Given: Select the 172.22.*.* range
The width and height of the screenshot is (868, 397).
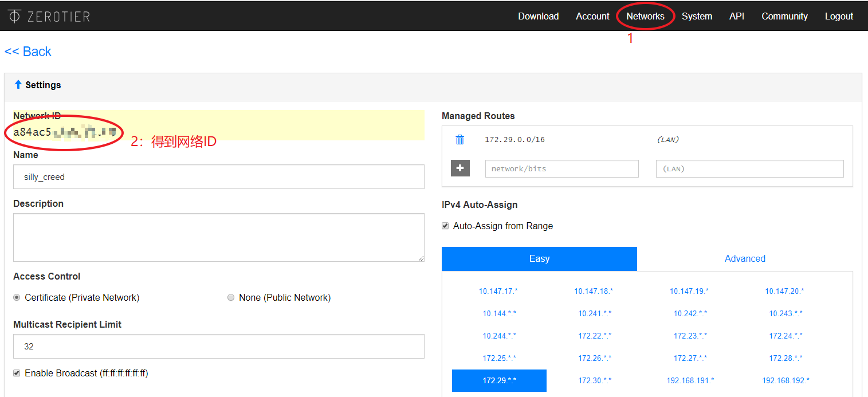Looking at the screenshot, I should [x=595, y=336].
